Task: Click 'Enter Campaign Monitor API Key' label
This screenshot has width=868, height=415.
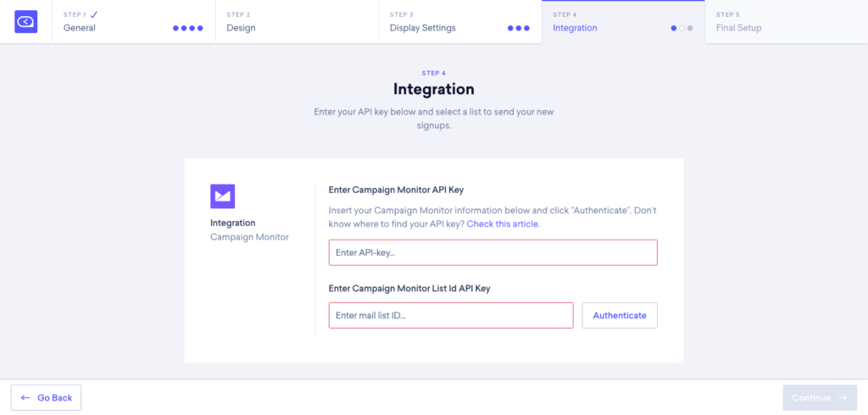Action: point(396,190)
